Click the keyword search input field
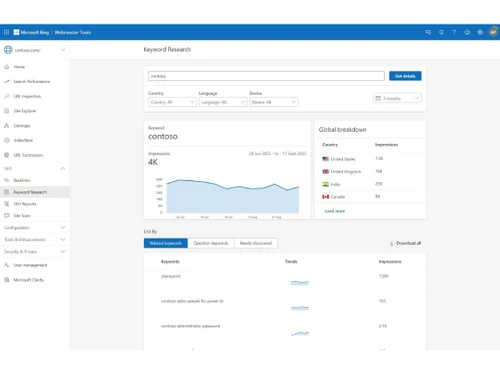500x375 pixels. (266, 76)
